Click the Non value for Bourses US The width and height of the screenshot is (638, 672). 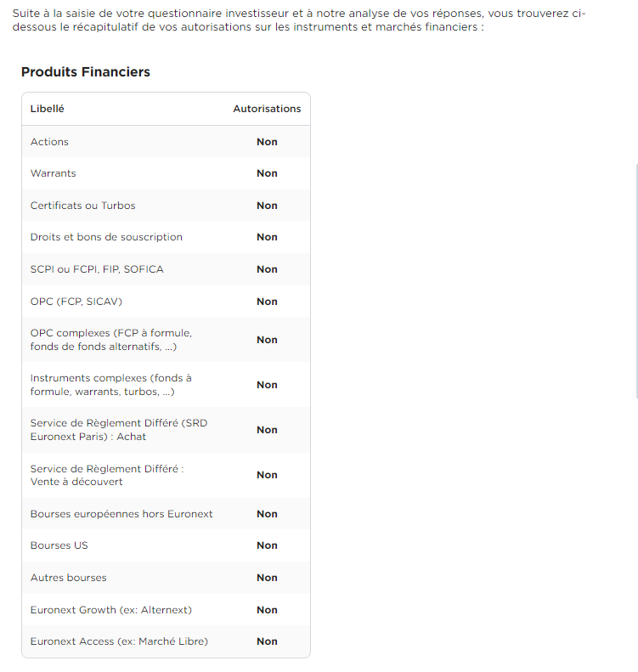coord(267,545)
